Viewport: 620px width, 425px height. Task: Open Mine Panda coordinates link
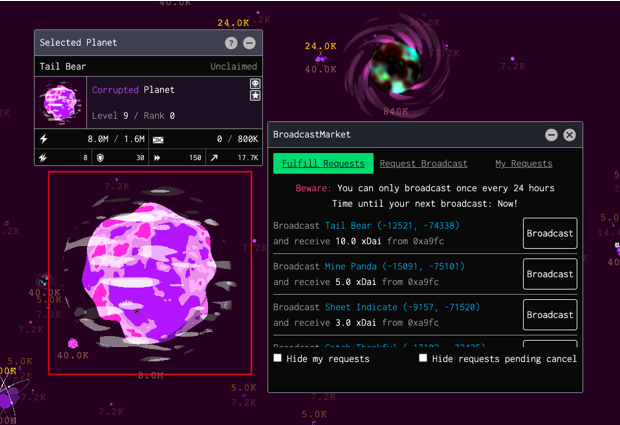[395, 266]
